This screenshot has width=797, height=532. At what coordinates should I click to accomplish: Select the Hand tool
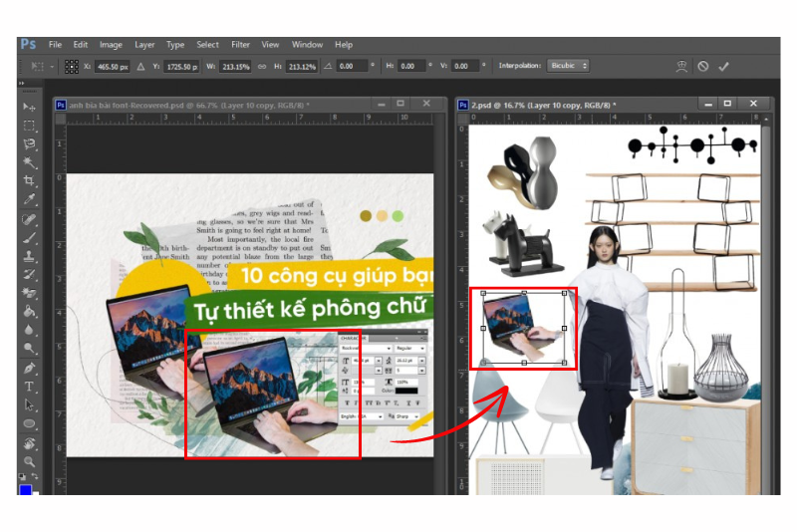pyautogui.click(x=29, y=443)
